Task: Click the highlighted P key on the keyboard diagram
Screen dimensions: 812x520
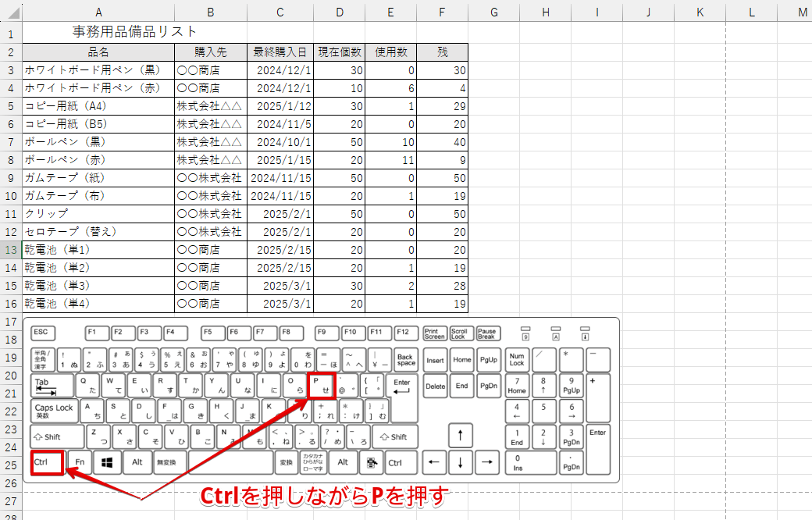Action: pyautogui.click(x=320, y=383)
